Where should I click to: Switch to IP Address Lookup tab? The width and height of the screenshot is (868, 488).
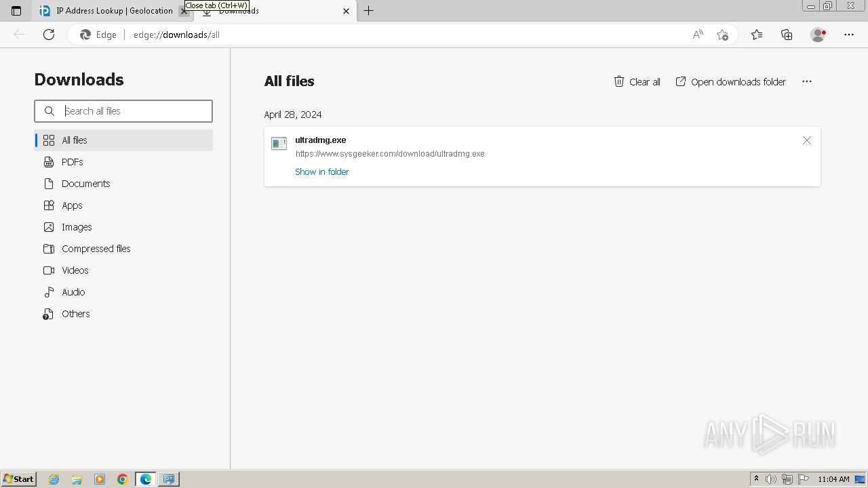point(112,11)
